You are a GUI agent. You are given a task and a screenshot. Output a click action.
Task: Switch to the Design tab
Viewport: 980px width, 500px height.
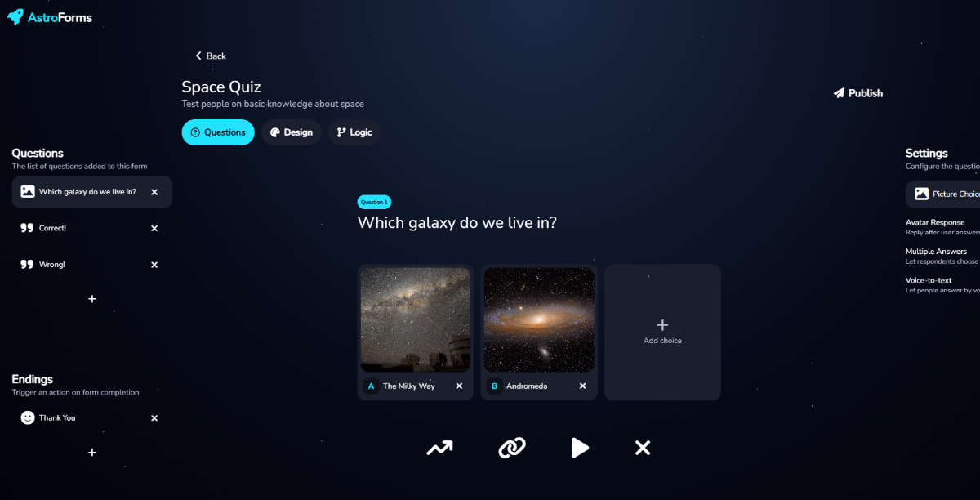coord(292,132)
